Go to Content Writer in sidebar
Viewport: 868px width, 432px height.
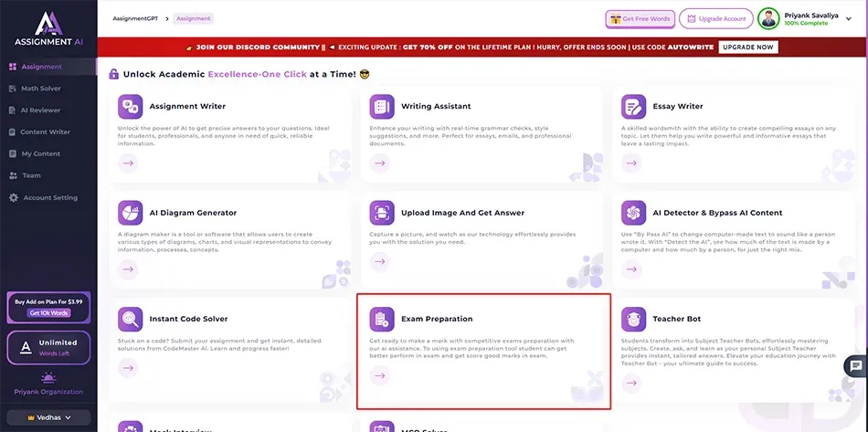point(46,132)
